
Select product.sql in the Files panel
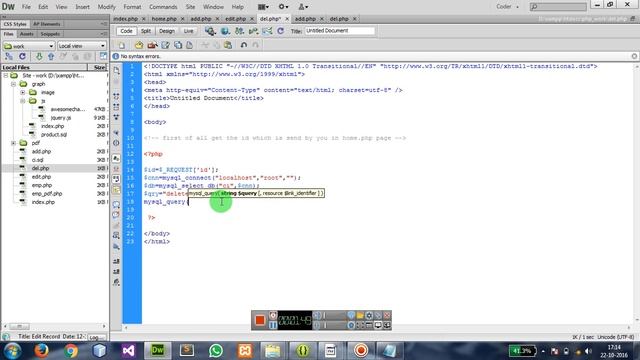(x=53, y=134)
